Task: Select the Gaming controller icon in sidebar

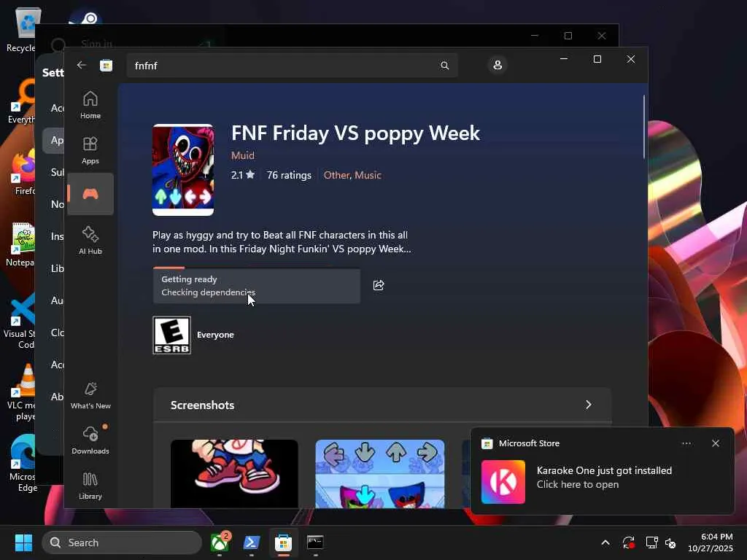Action: click(x=90, y=194)
